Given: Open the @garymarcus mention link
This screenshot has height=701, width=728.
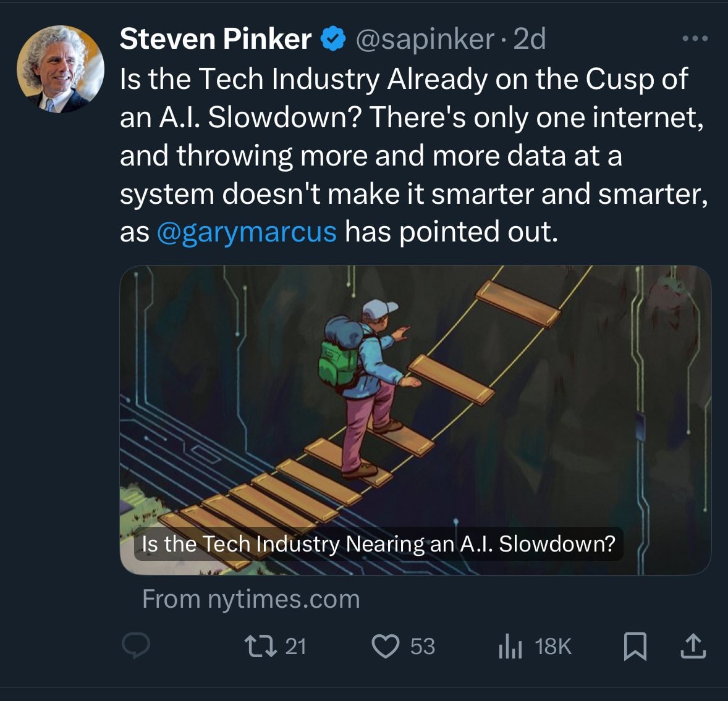Looking at the screenshot, I should (x=247, y=232).
